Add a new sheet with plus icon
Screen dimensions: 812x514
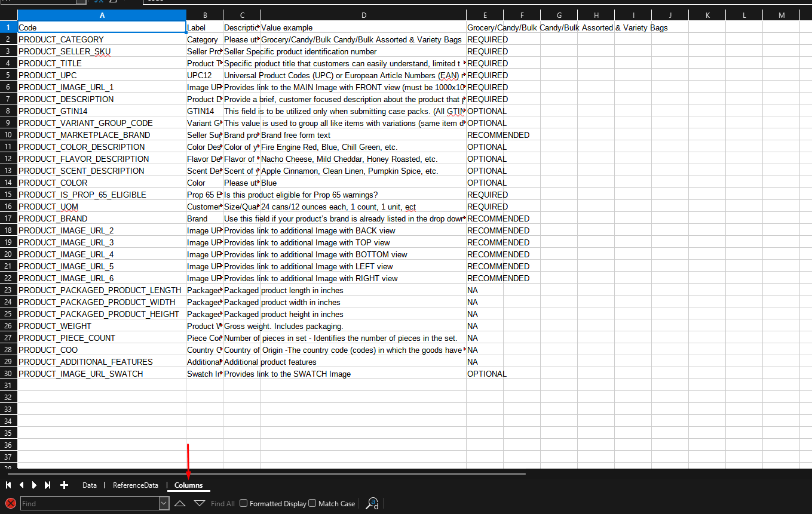click(64, 485)
